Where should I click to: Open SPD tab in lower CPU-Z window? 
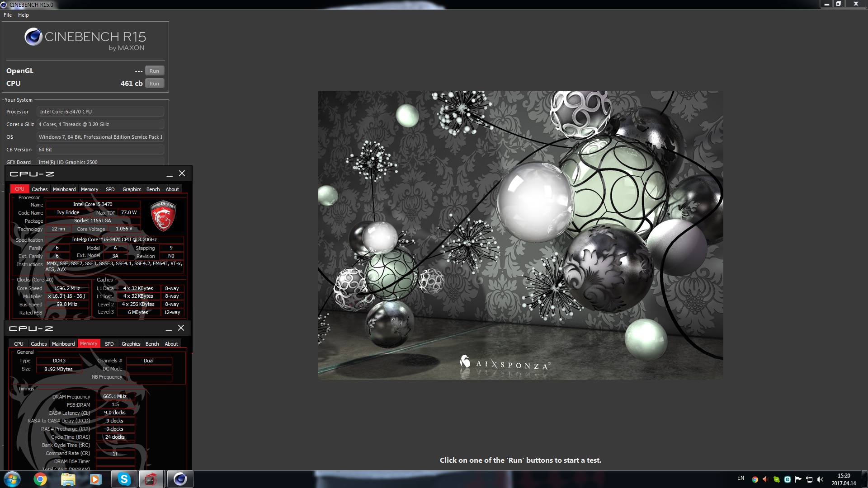pos(109,344)
